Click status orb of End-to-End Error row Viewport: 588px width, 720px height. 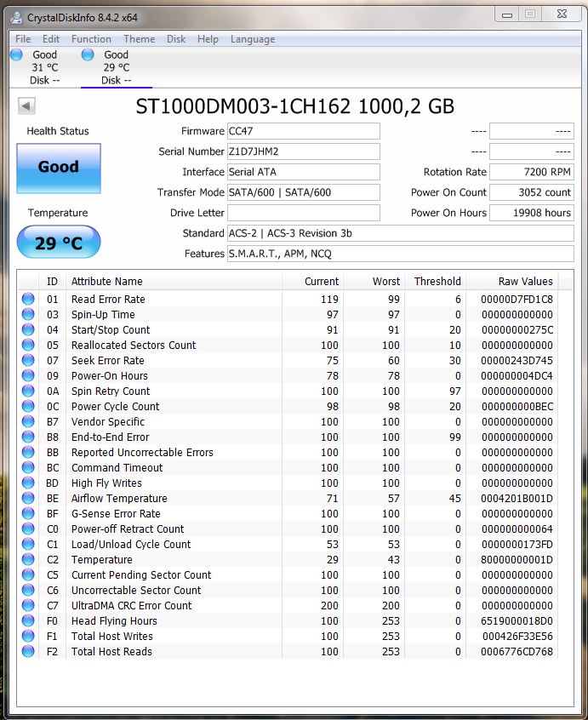pyautogui.click(x=28, y=437)
